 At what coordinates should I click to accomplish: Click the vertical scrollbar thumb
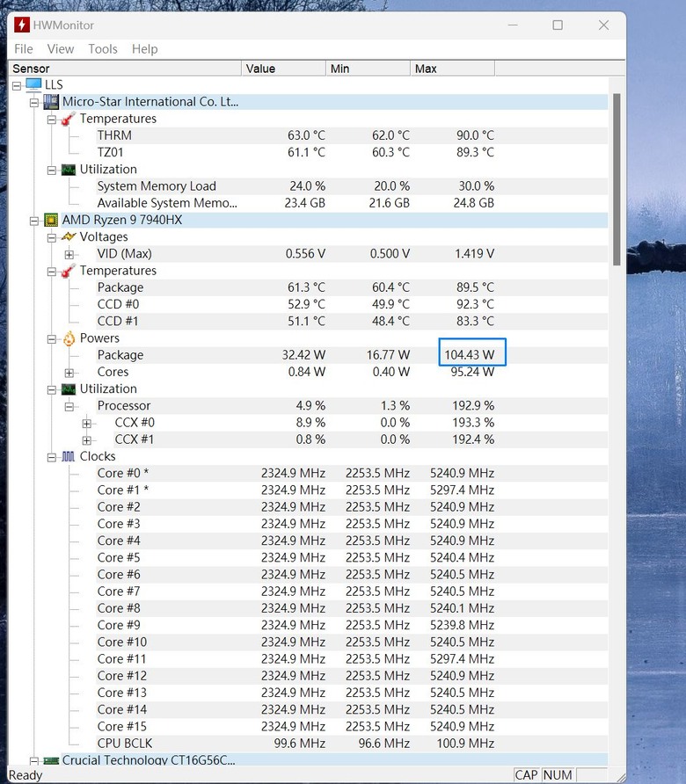pos(617,179)
